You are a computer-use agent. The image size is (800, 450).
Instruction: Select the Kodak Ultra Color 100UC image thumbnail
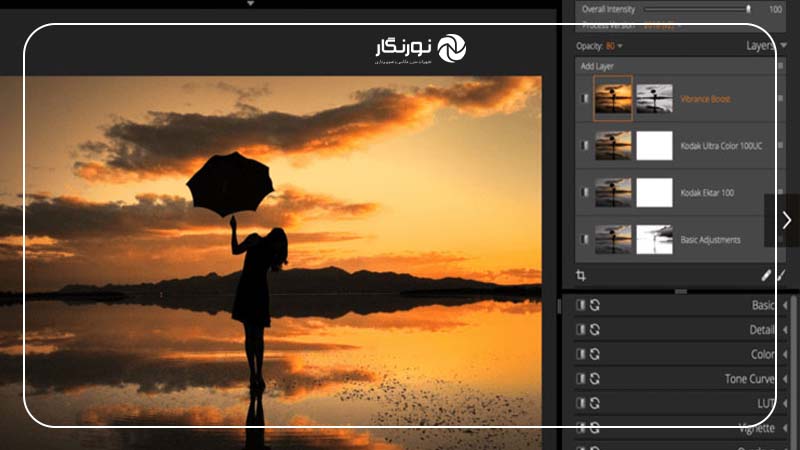pos(613,145)
